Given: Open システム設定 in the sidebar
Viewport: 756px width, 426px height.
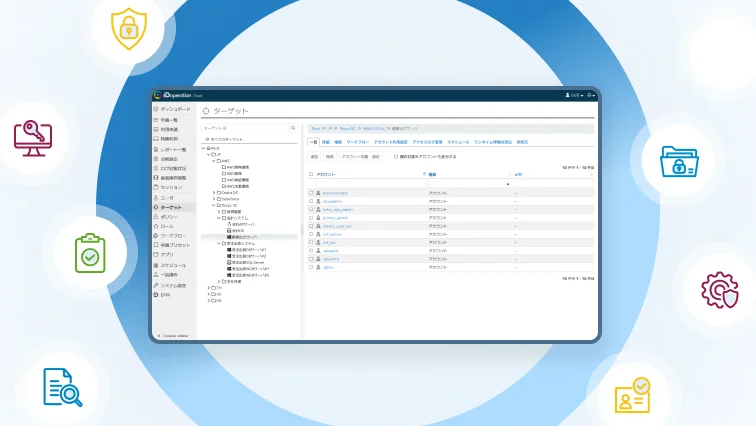Looking at the screenshot, I should (174, 285).
